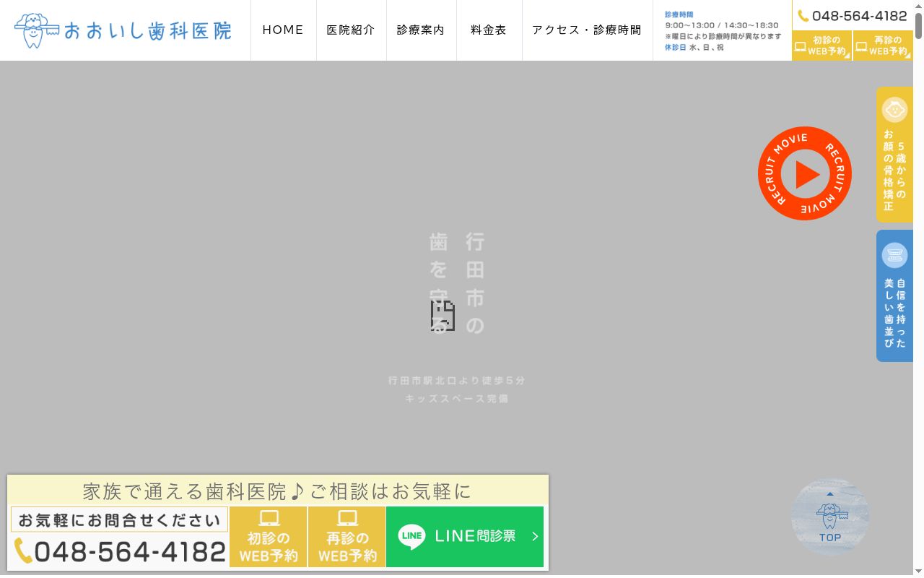Click the お気軽にお問合せください label

pos(119,519)
